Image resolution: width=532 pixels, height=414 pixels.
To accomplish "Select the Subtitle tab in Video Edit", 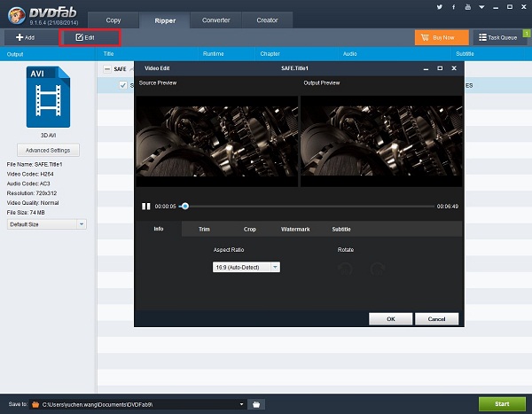I will coord(341,230).
